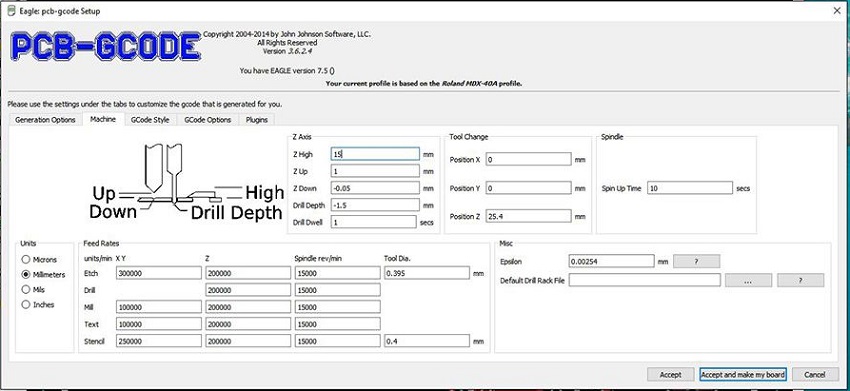850x391 pixels.
Task: Edit Tool Change Position Z field
Action: [529, 216]
